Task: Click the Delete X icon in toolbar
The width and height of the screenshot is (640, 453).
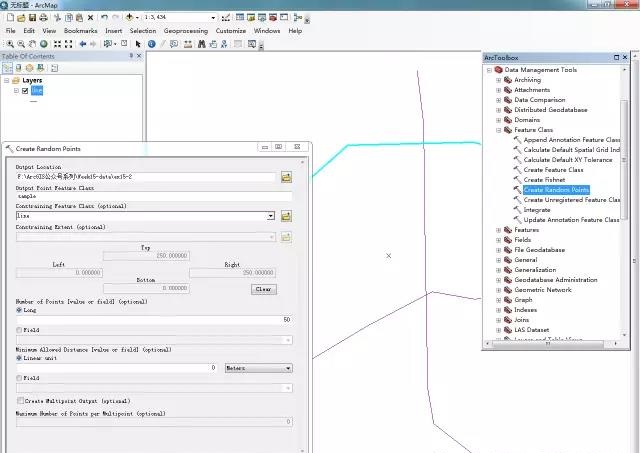Action: pos(90,18)
